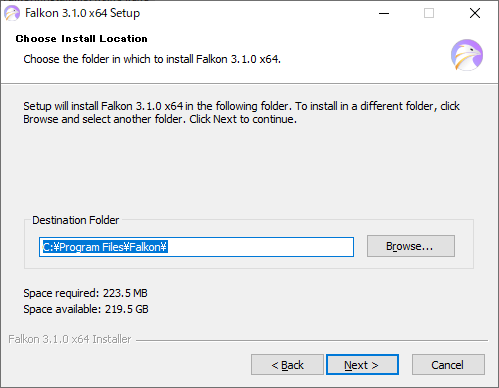The height and width of the screenshot is (388, 499).
Task: Click the Falkon logo in the header
Action: pyautogui.click(x=467, y=55)
